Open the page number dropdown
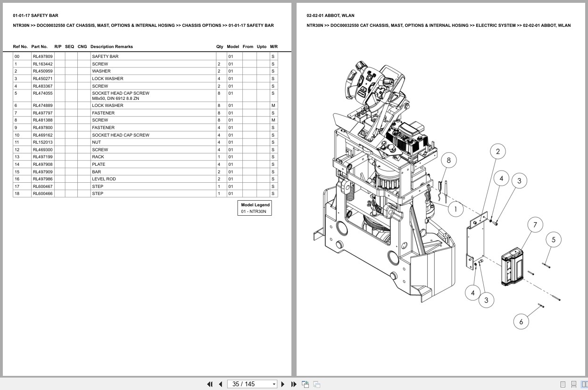 click(273, 384)
